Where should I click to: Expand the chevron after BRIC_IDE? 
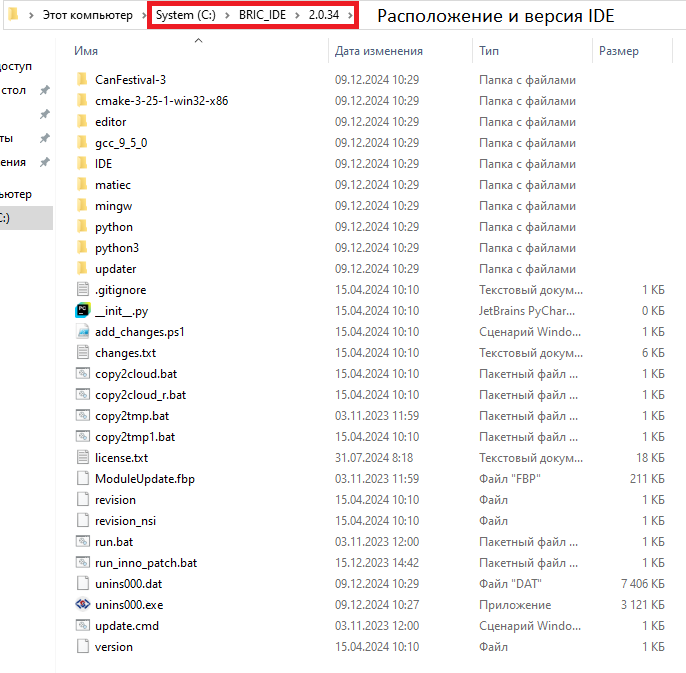(298, 15)
